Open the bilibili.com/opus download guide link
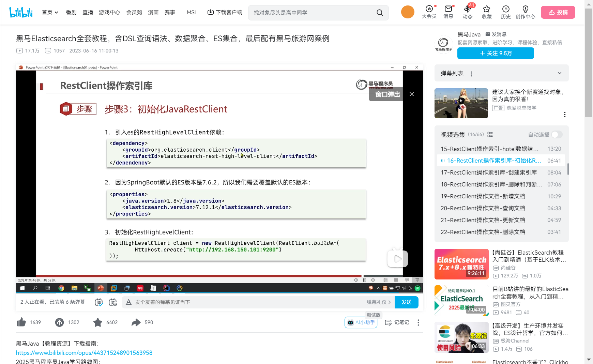This screenshot has height=364, width=593. click(x=83, y=352)
